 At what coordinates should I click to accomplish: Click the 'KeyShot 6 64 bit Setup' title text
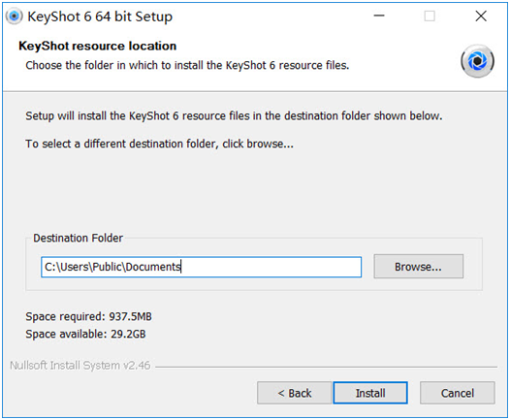click(x=100, y=16)
